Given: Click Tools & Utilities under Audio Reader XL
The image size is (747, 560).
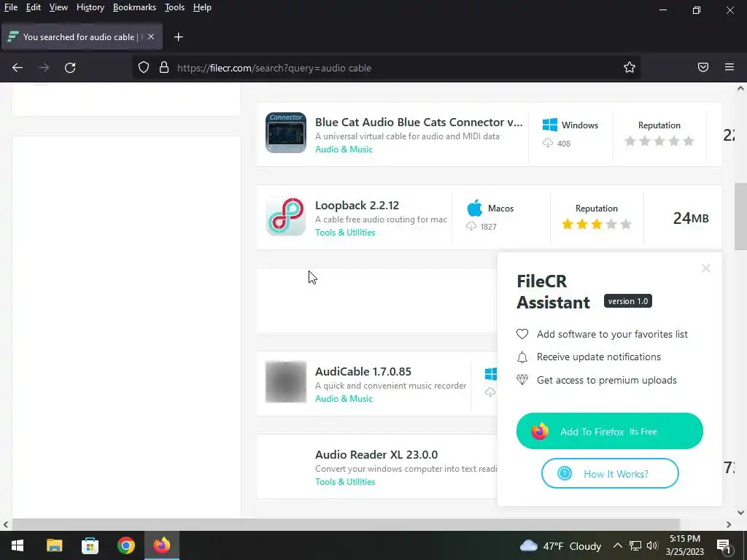Looking at the screenshot, I should (x=345, y=481).
